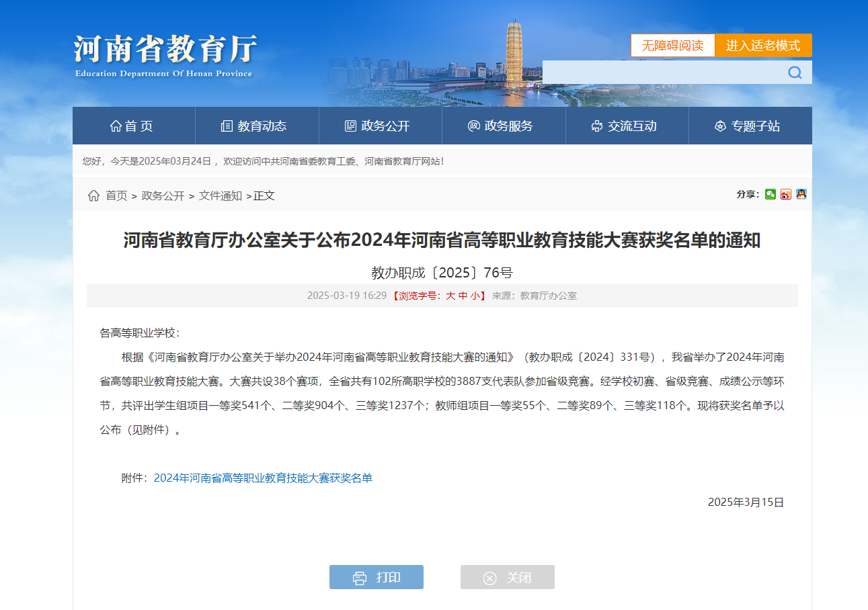Share article via WeChat icon
Screen dimensions: 868x610
tap(771, 194)
